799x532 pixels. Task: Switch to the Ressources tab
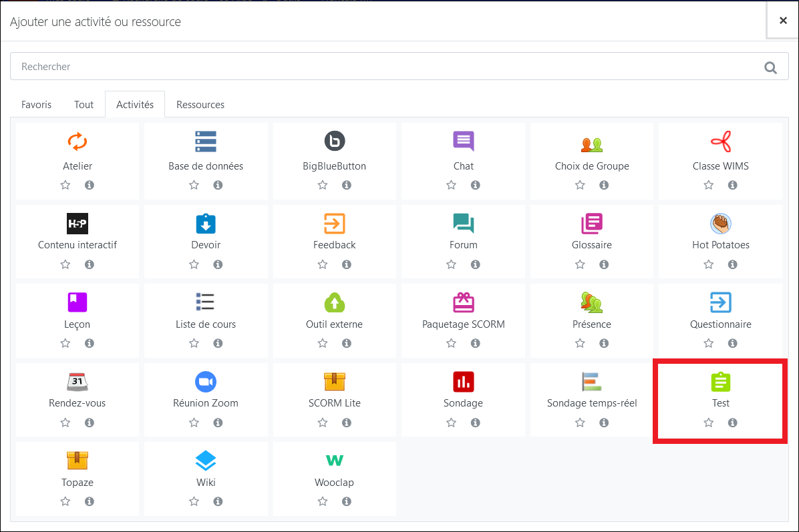coord(200,105)
